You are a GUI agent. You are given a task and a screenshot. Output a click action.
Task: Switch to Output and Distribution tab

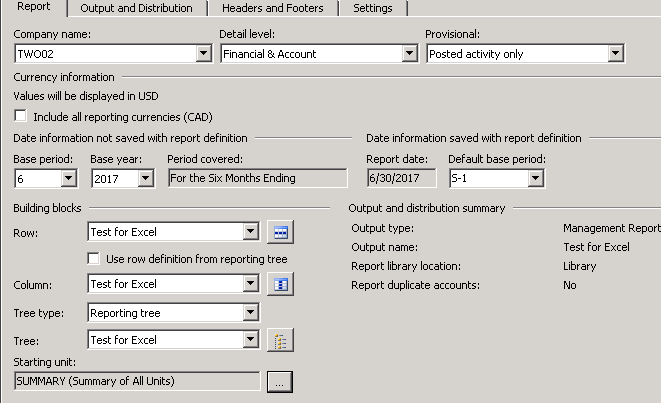pos(136,8)
